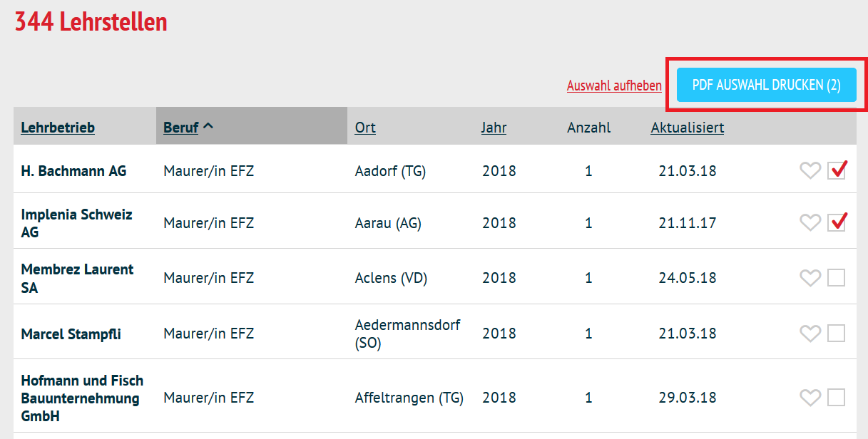
Task: Select the Marcel Stampfli row checkbox
Action: coord(837,334)
